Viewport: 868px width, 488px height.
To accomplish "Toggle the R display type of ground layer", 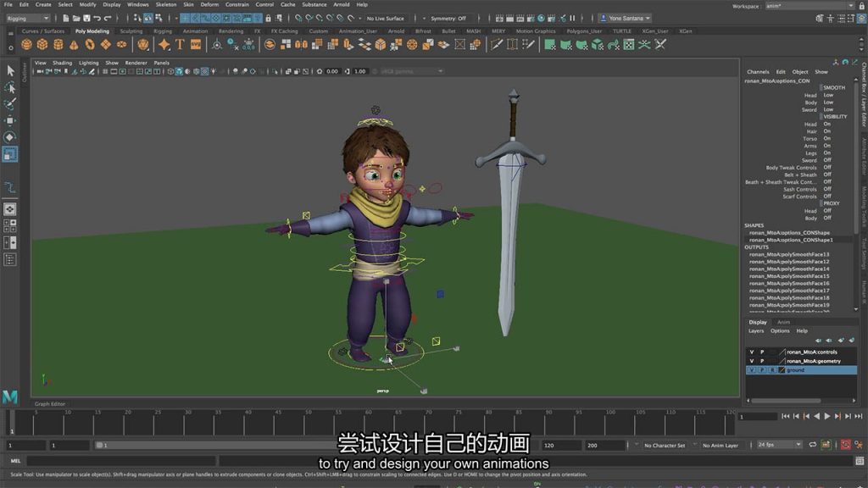I will (772, 369).
